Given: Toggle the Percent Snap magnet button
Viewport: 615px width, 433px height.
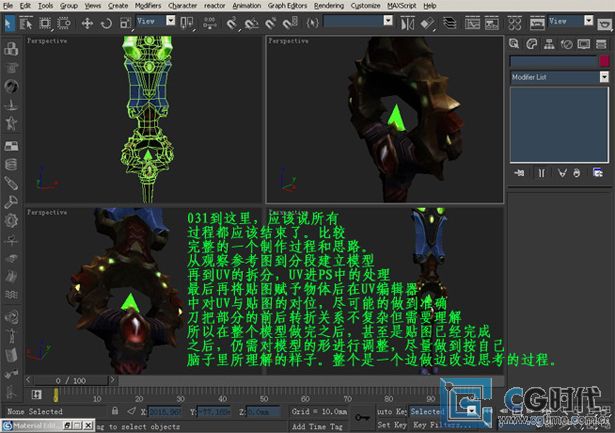Looking at the screenshot, I should (x=270, y=24).
